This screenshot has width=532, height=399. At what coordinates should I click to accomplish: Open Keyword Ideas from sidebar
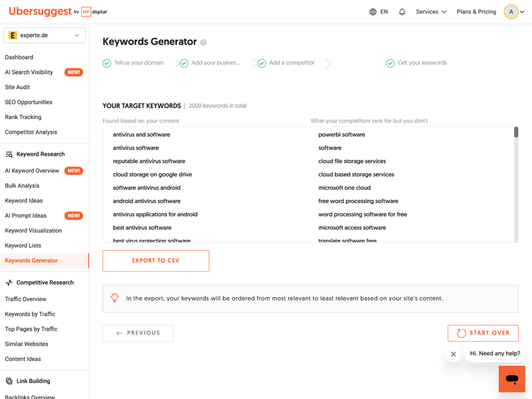click(24, 201)
